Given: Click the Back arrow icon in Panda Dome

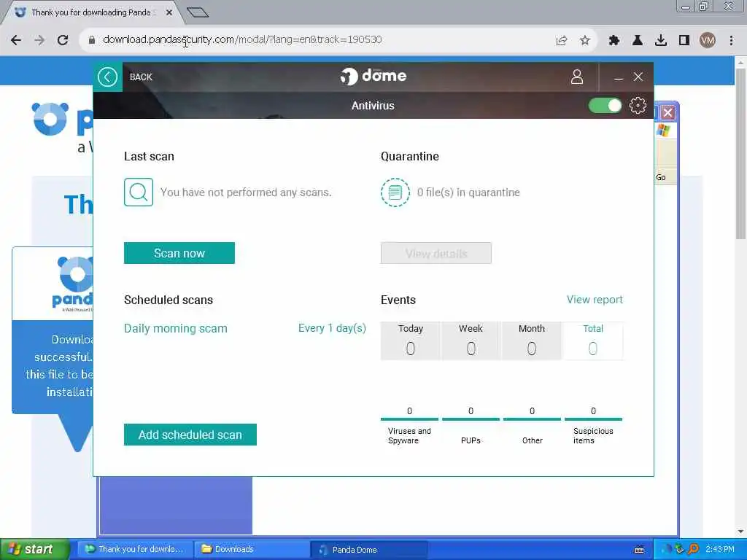Looking at the screenshot, I should click(108, 77).
